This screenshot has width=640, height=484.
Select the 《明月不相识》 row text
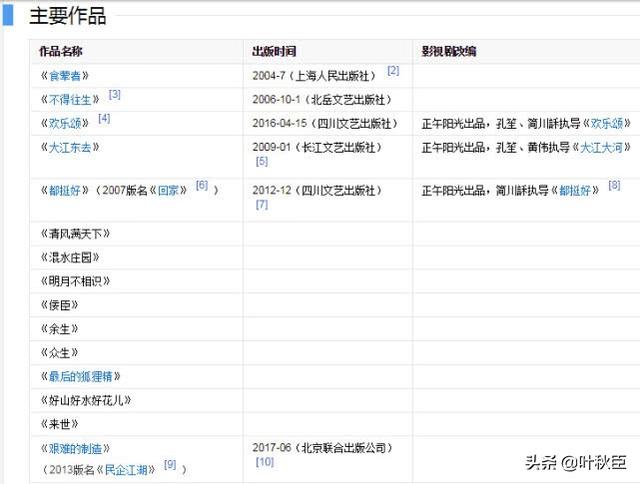75,281
